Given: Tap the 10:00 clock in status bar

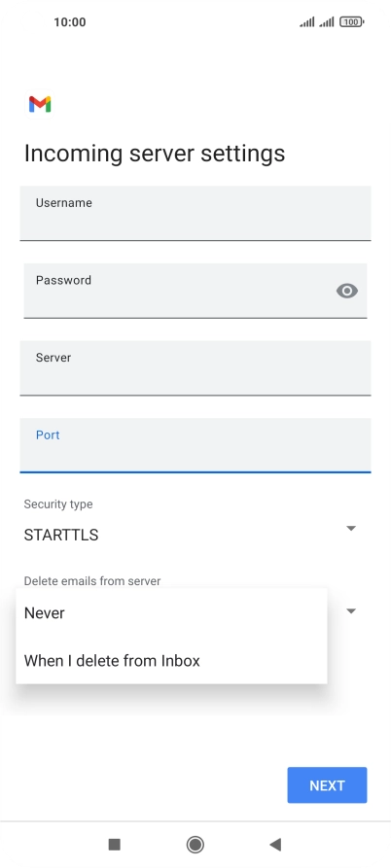Looking at the screenshot, I should pyautogui.click(x=70, y=22).
